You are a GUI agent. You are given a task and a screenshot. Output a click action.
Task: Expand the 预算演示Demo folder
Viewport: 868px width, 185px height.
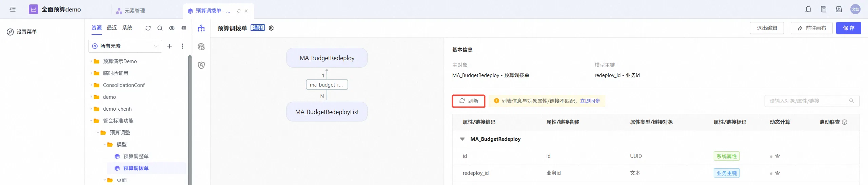click(91, 61)
